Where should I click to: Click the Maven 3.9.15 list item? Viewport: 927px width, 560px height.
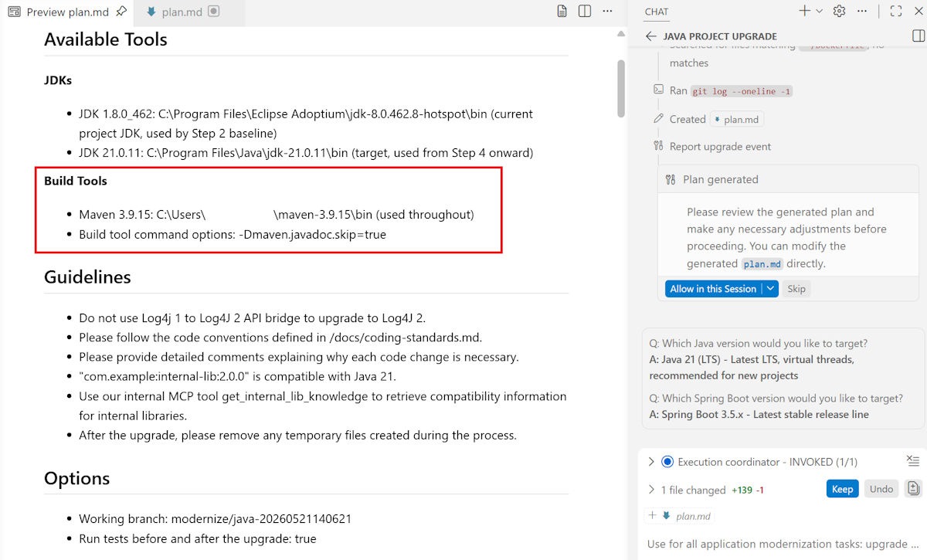pyautogui.click(x=277, y=214)
